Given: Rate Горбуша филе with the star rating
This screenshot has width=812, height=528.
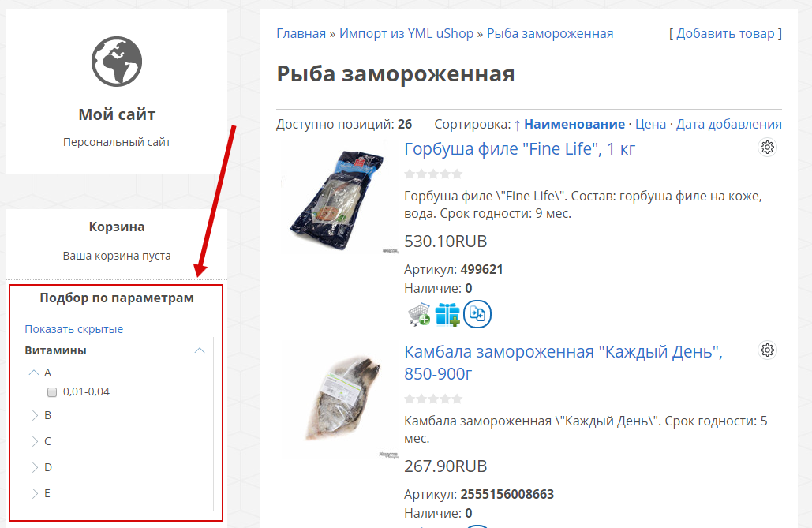Looking at the screenshot, I should (433, 174).
